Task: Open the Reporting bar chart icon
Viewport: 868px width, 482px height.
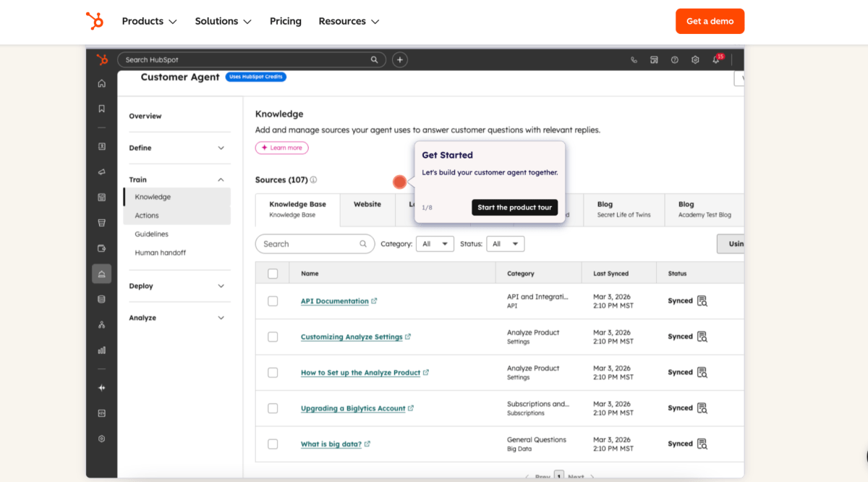Action: coord(101,350)
